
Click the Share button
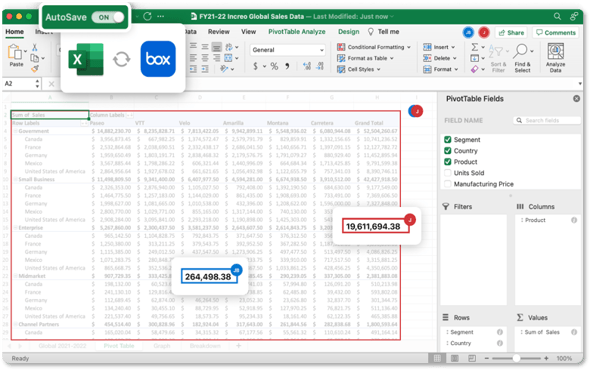511,33
